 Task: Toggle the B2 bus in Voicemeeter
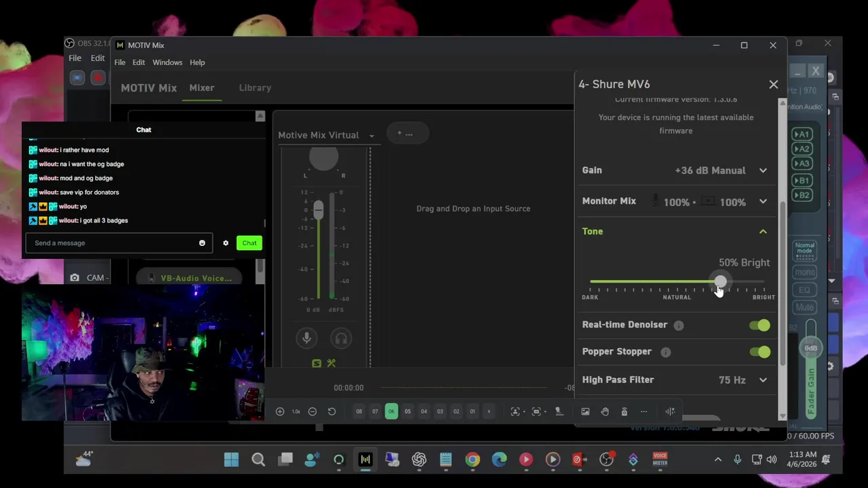point(802,195)
